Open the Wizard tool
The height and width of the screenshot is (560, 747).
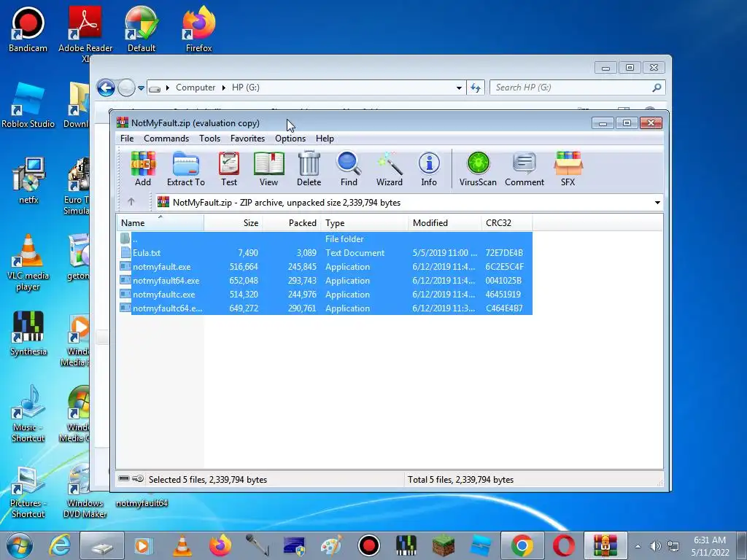390,169
